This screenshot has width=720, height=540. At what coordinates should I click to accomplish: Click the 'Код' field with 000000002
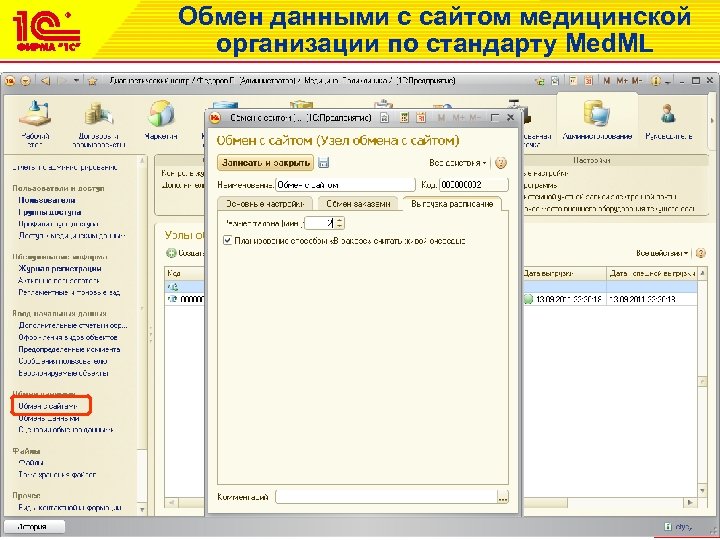pos(473,185)
